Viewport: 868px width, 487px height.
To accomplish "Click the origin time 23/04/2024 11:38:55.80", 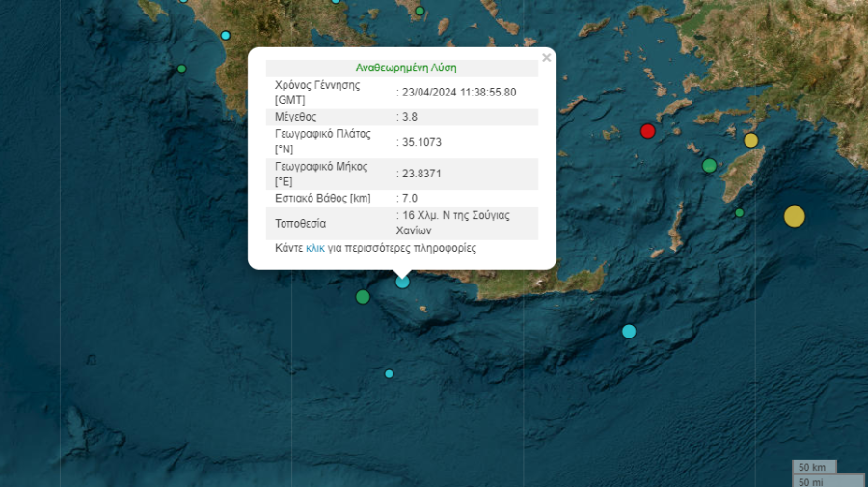I will tap(458, 92).
